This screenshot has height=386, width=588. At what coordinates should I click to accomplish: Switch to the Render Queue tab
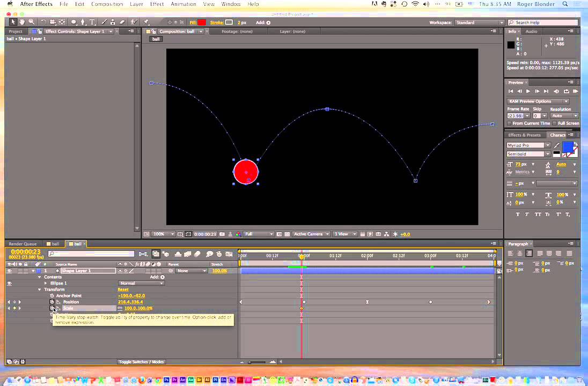(23, 243)
